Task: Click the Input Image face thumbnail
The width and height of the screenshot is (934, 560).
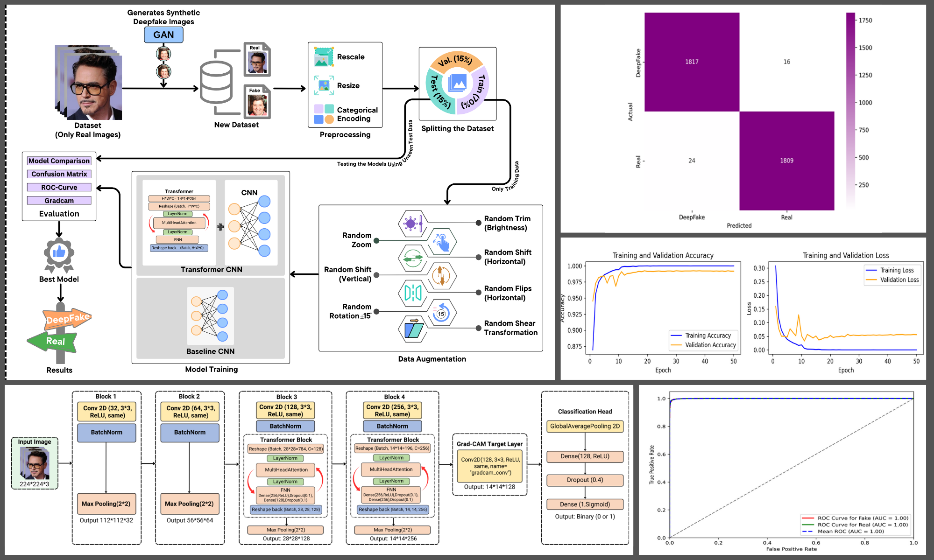Action: [35, 463]
